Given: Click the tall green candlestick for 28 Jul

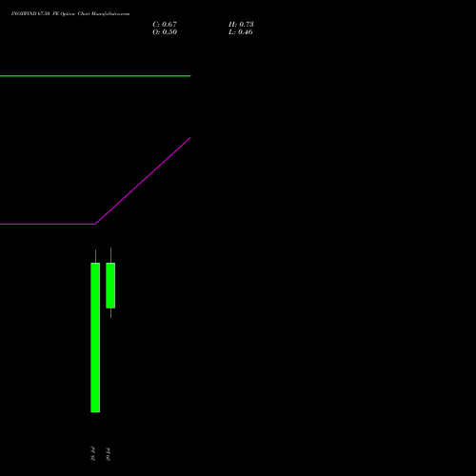Looking at the screenshot, I should [95, 337].
